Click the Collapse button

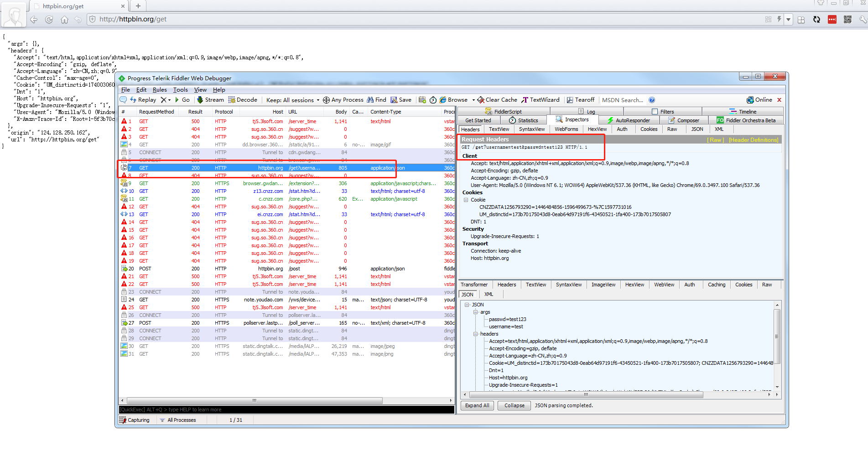pos(514,405)
